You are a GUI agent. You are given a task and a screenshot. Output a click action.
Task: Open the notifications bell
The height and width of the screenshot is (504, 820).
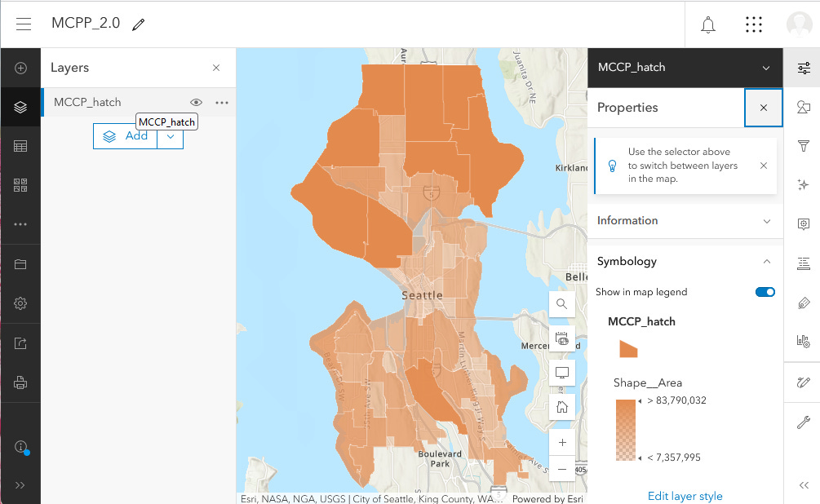click(x=707, y=24)
